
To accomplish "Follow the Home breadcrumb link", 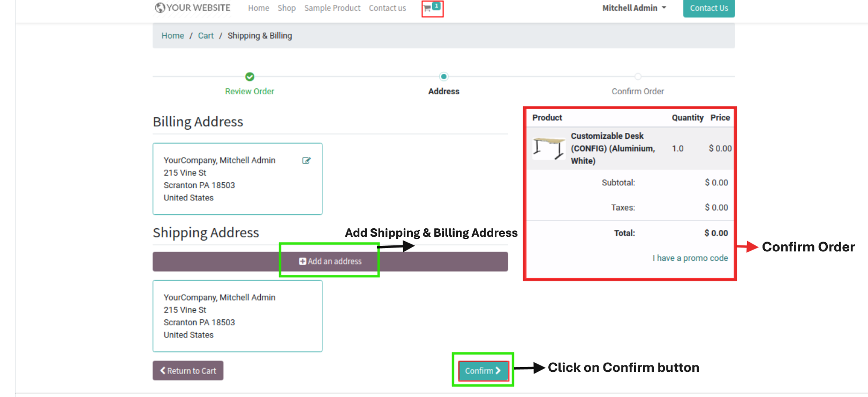I will (x=172, y=35).
